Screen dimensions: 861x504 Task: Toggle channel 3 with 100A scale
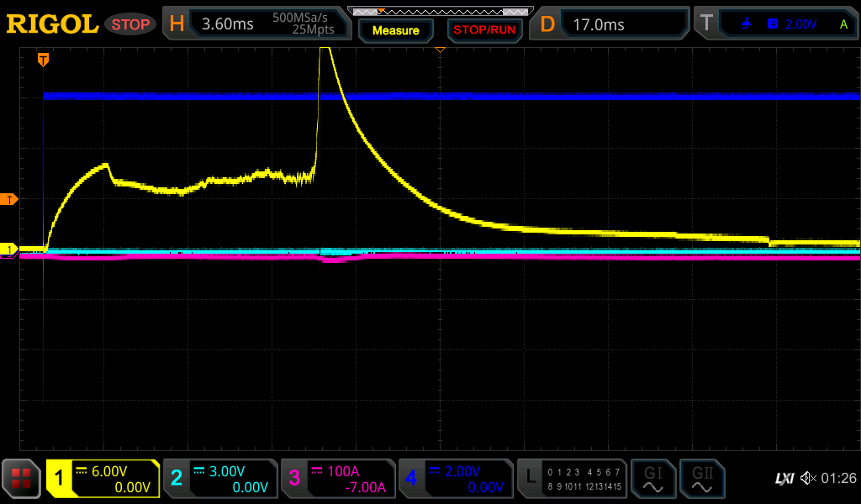tap(338, 479)
